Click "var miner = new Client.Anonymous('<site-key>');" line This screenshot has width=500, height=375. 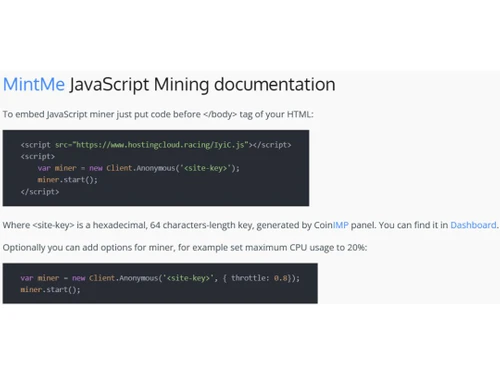(138, 168)
